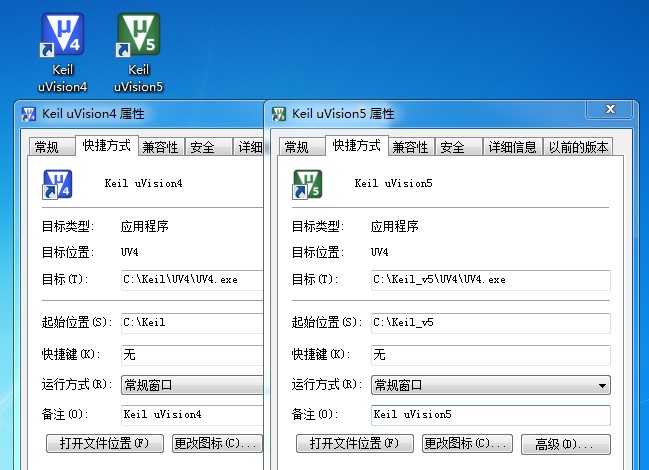Click the 快捷键 field in uVision5 properties
Viewport: 649px width, 470px height.
click(490, 355)
